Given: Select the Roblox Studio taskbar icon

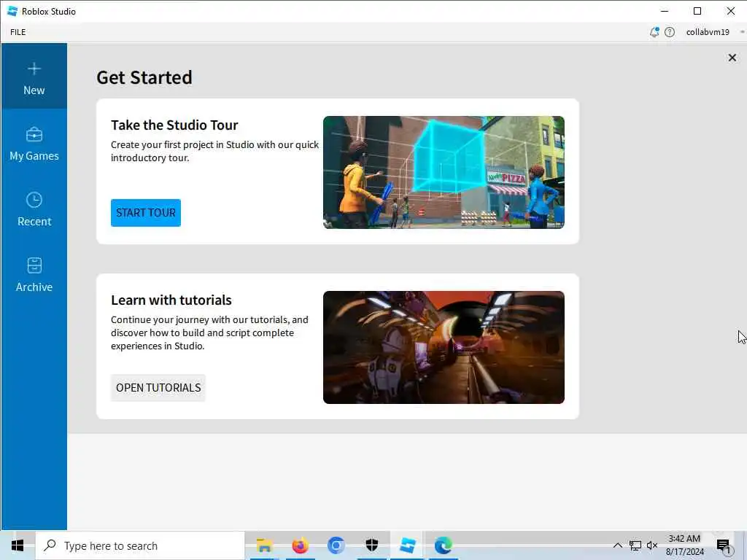Looking at the screenshot, I should [x=407, y=545].
